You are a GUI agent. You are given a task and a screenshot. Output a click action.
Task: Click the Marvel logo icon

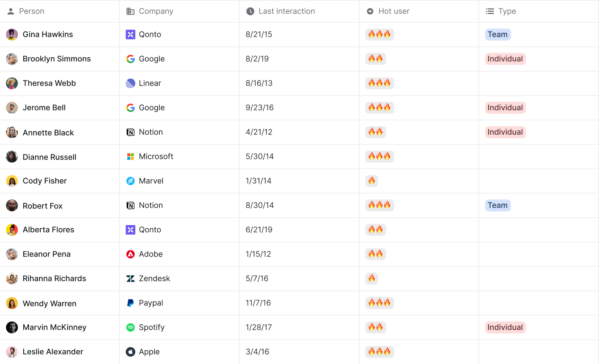[x=130, y=181]
